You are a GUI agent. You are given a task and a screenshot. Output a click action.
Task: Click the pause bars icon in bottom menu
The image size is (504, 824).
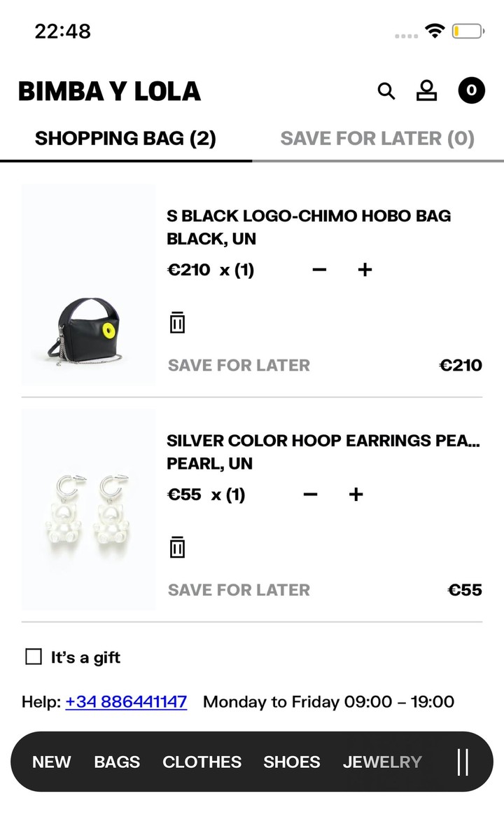tap(463, 762)
